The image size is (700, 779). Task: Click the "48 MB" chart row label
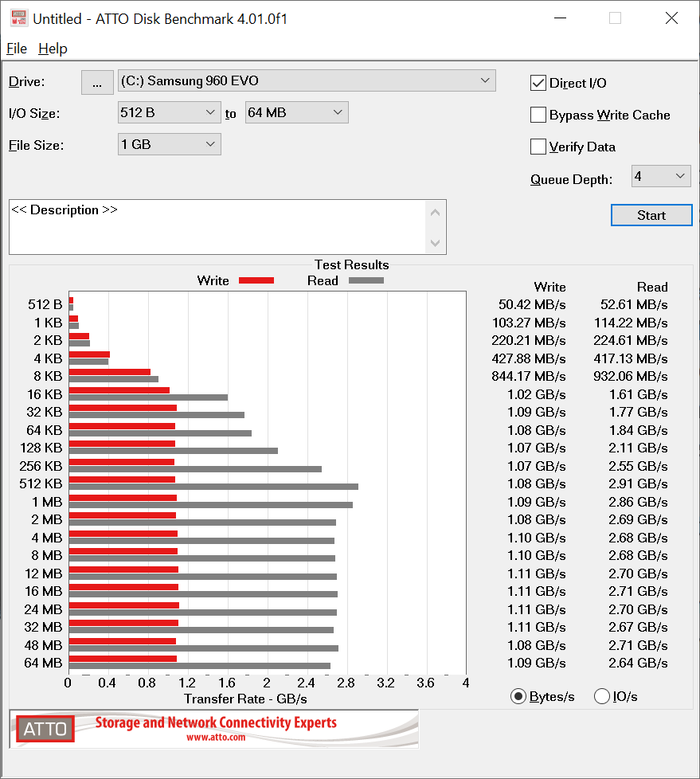[x=43, y=645]
